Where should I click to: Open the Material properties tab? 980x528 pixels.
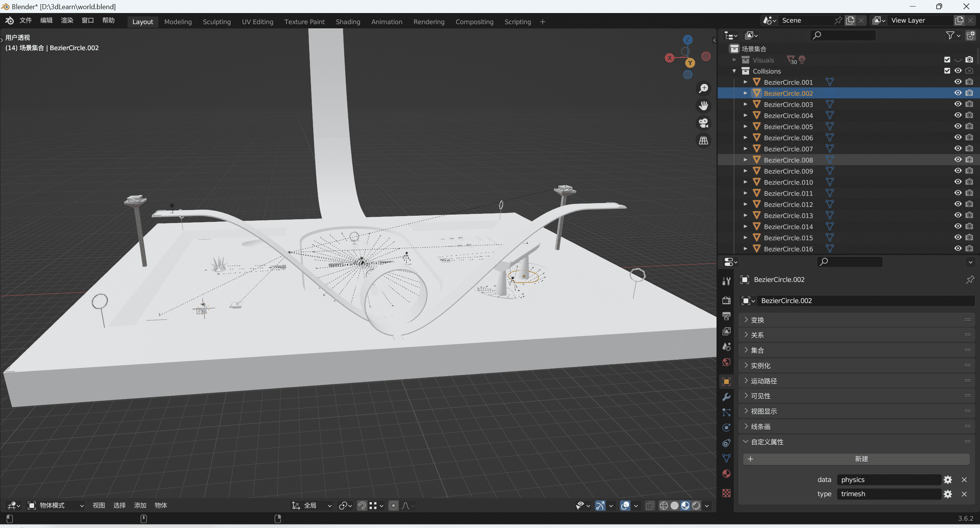pos(726,474)
